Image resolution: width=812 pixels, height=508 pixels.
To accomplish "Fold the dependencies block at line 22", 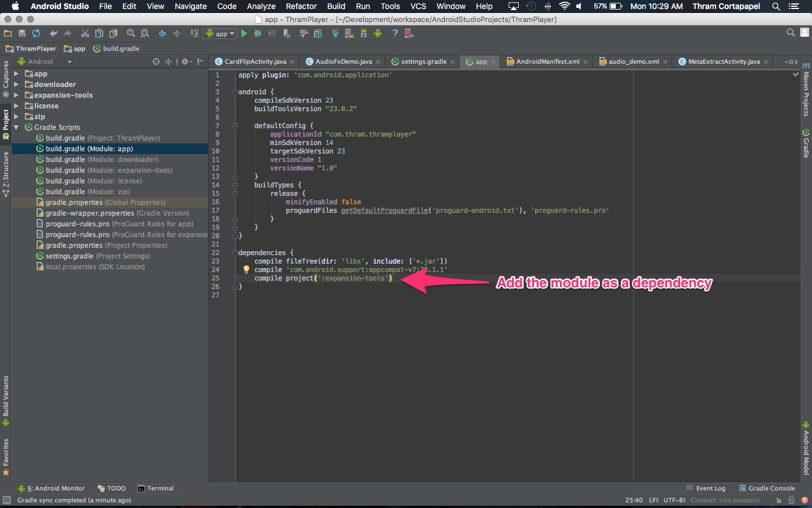I will (x=235, y=253).
